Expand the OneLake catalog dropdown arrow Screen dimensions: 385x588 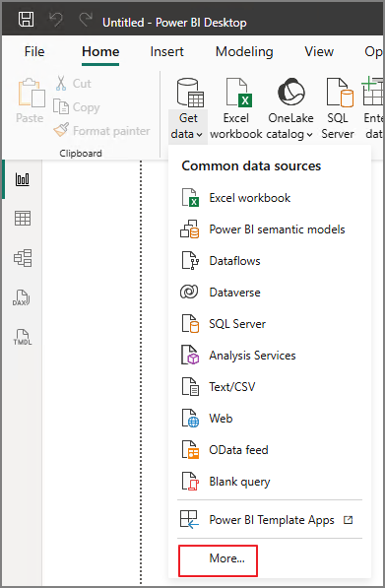[x=309, y=135]
